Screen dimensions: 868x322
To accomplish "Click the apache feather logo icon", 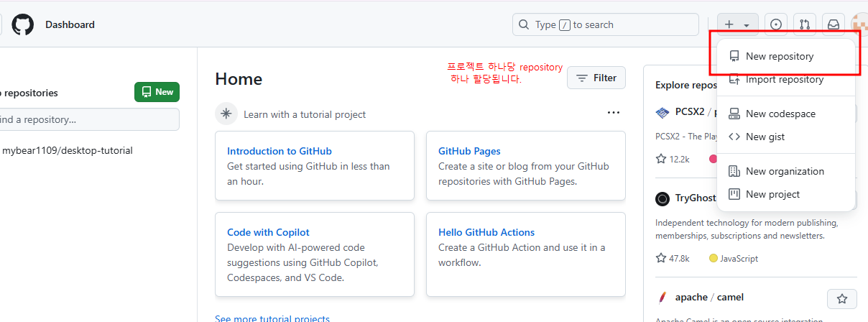I will coord(662,298).
